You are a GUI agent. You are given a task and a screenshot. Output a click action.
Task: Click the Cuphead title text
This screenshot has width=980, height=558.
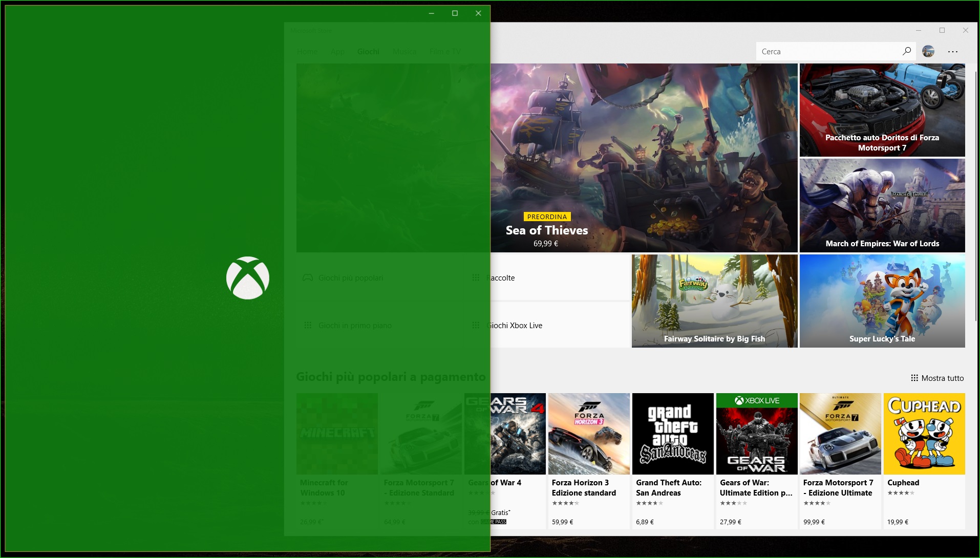[x=903, y=483]
